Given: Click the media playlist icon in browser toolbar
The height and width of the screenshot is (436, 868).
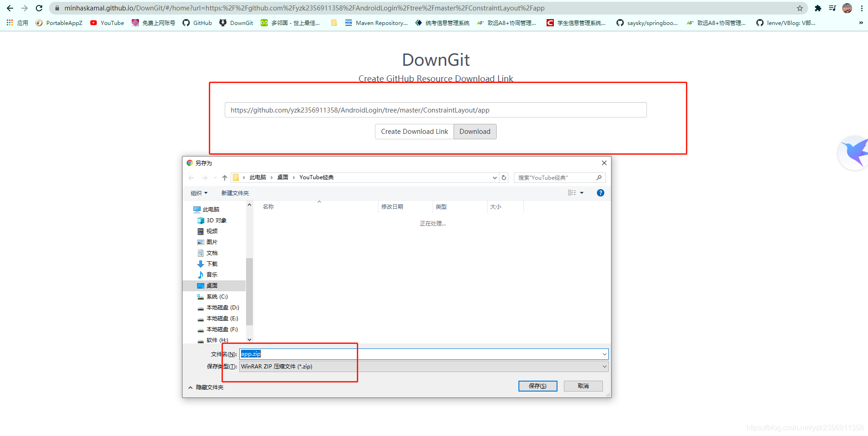Looking at the screenshot, I should coord(832,8).
